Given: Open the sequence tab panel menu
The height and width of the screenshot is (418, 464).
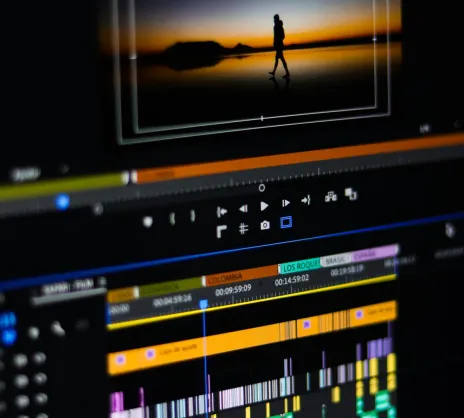Looking at the screenshot, I should (x=102, y=282).
